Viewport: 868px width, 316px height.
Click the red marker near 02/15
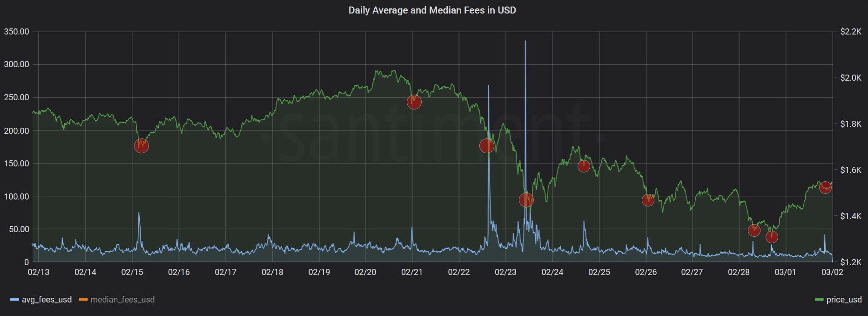(x=141, y=146)
